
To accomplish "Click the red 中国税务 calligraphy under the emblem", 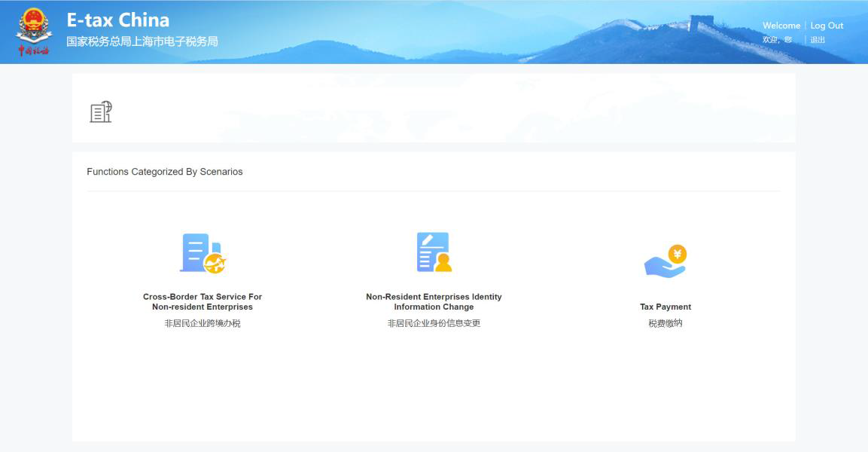I will (34, 51).
